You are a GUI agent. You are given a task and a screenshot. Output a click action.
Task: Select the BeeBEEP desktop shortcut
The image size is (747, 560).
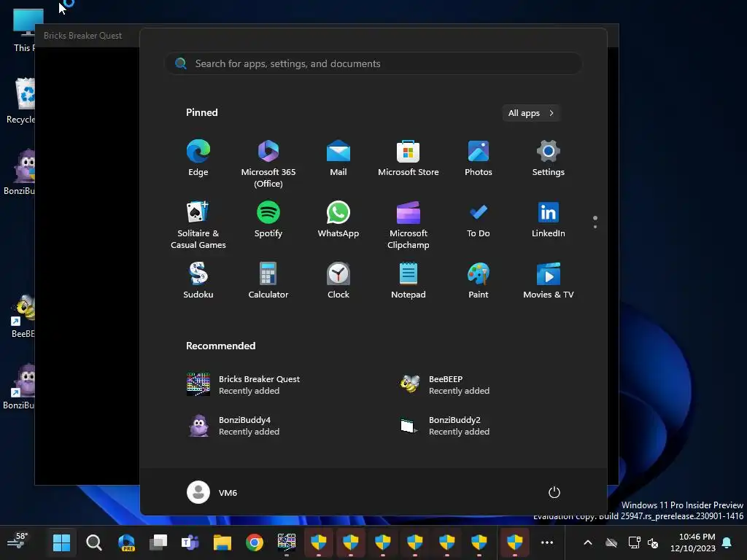point(23,316)
